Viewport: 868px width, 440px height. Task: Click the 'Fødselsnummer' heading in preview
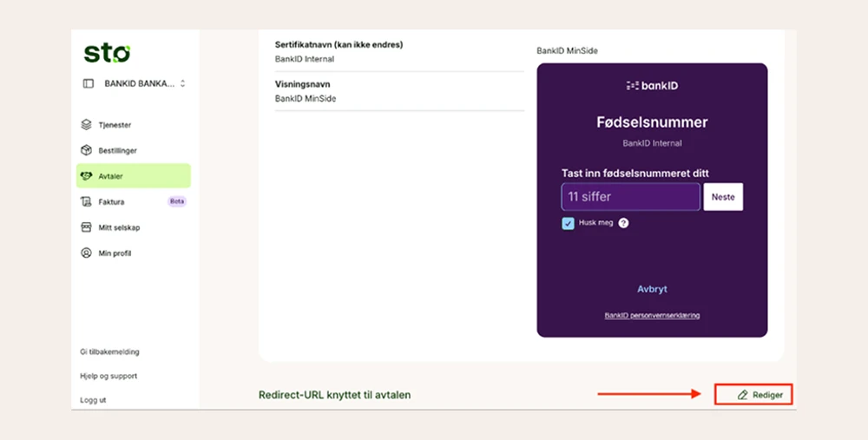652,122
